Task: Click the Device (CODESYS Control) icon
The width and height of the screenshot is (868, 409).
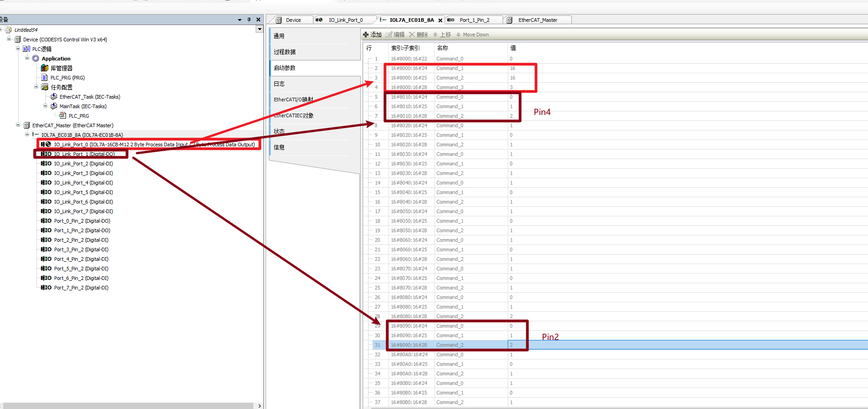Action: click(17, 40)
